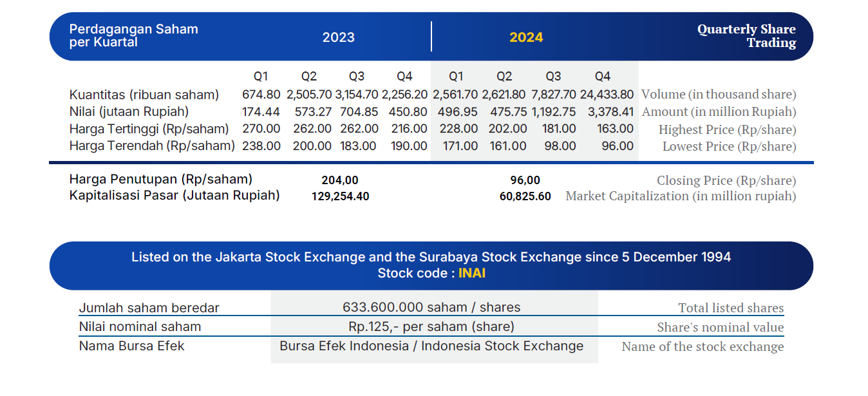Click the yellow 2024 column header
The image size is (868, 396).
point(526,37)
